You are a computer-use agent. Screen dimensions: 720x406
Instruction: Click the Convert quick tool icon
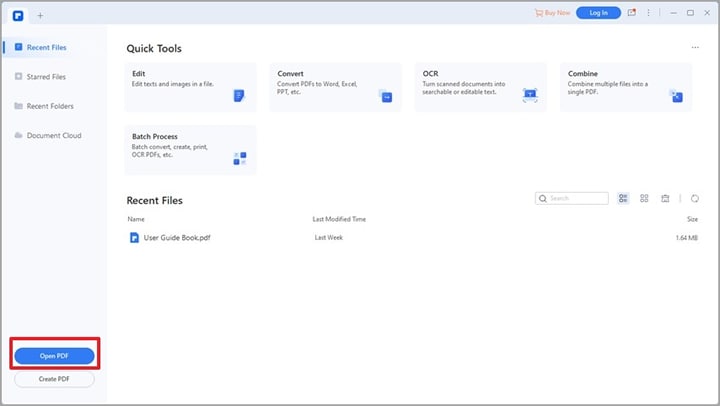coord(385,96)
